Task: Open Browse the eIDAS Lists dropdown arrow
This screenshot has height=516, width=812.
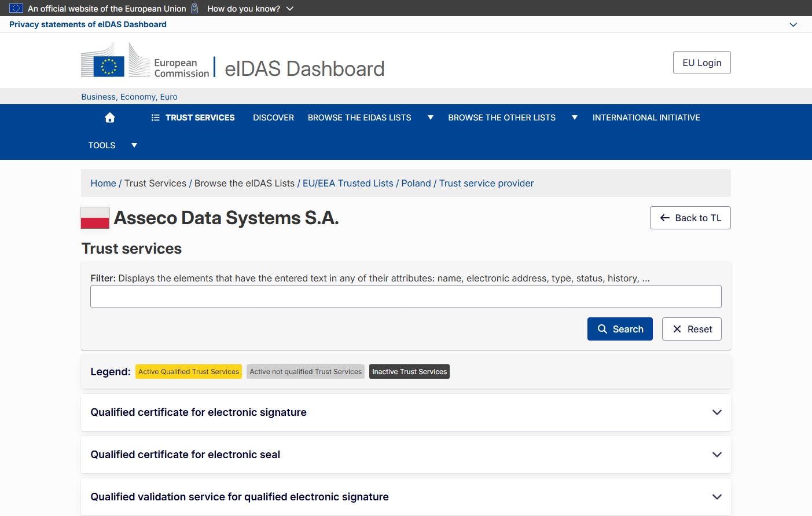Action: [431, 118]
